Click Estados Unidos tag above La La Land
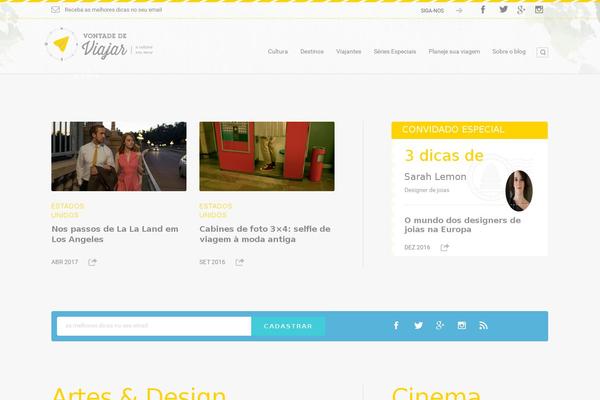The image size is (600, 400). click(x=67, y=211)
